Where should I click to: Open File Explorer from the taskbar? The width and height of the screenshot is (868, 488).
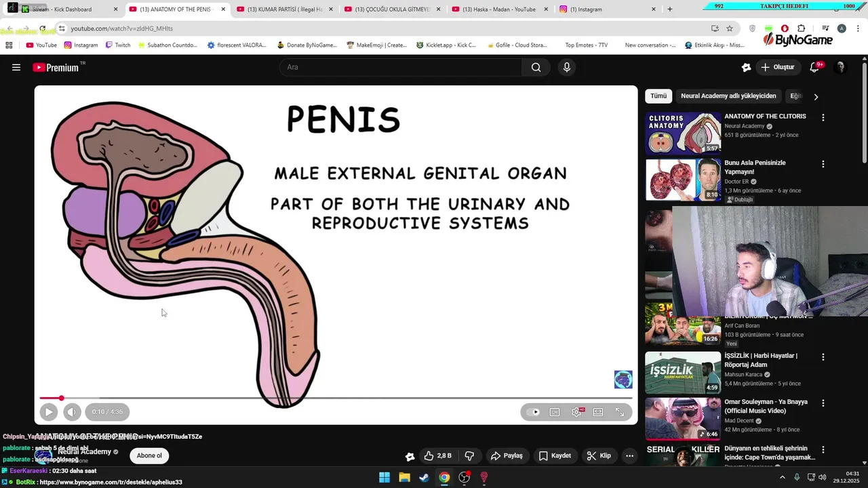[x=404, y=477]
